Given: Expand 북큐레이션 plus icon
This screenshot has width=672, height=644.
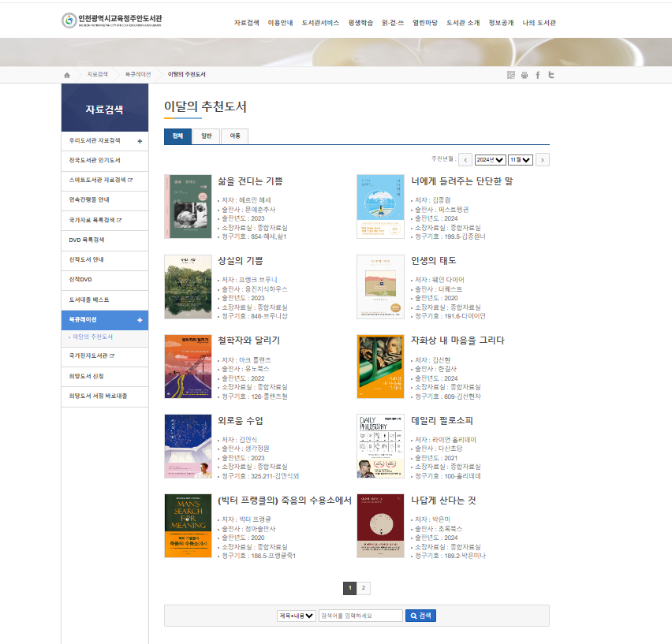Looking at the screenshot, I should coord(140,320).
